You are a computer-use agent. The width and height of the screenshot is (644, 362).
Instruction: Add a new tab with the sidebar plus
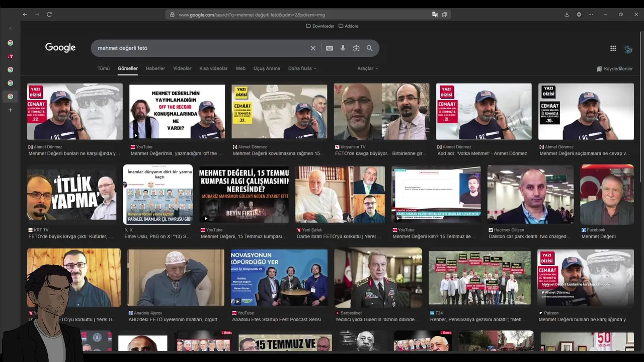point(10,110)
